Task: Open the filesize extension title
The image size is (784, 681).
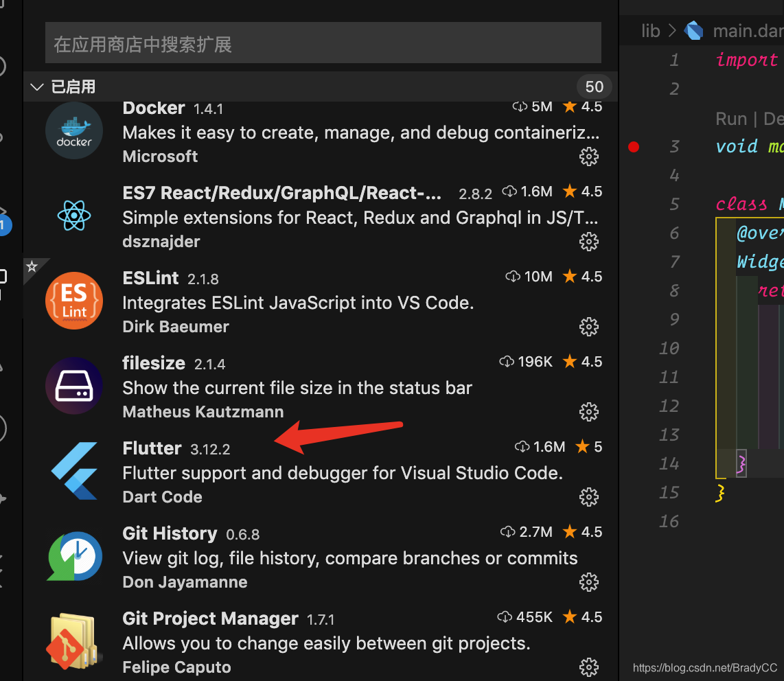Action: 154,363
